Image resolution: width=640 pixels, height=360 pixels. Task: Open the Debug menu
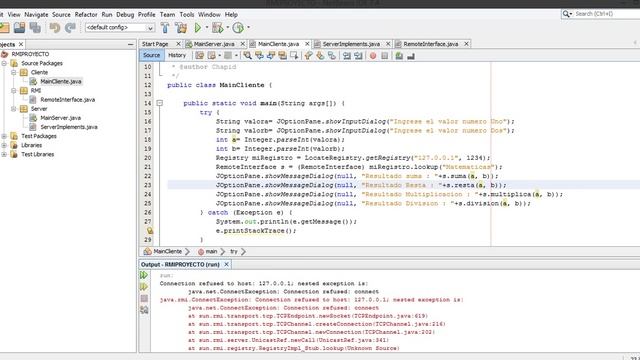pos(125,14)
